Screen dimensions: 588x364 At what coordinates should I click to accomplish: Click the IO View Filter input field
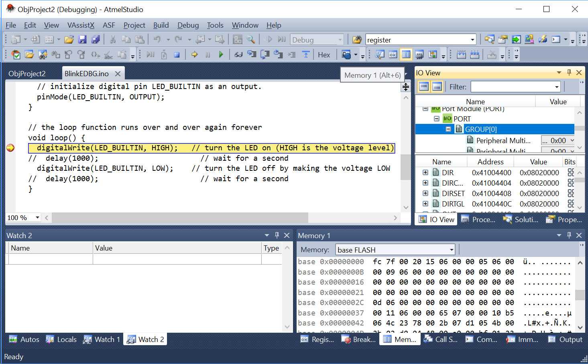click(x=512, y=87)
